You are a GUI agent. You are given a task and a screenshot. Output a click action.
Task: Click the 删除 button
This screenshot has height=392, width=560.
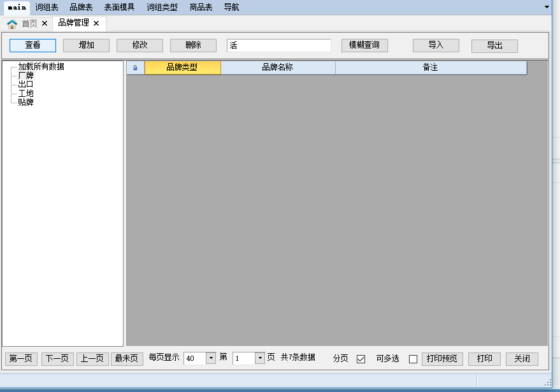click(x=194, y=45)
